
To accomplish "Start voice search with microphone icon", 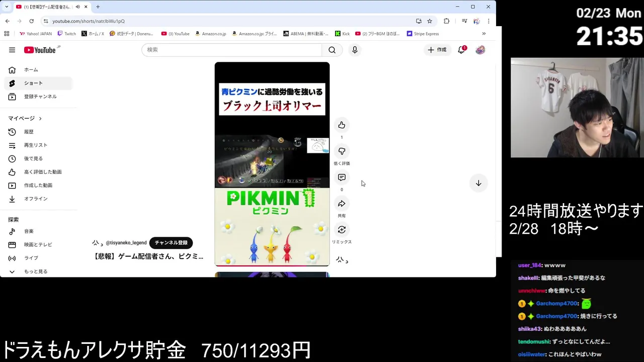I will pos(355,50).
